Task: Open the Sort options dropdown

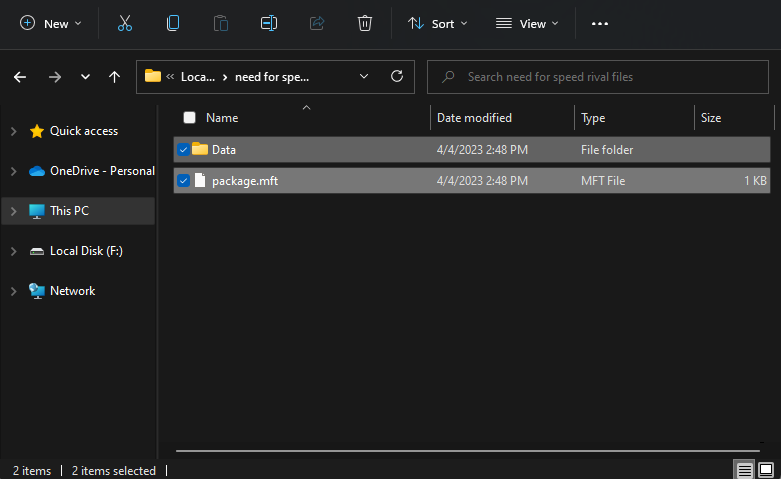Action: [437, 23]
